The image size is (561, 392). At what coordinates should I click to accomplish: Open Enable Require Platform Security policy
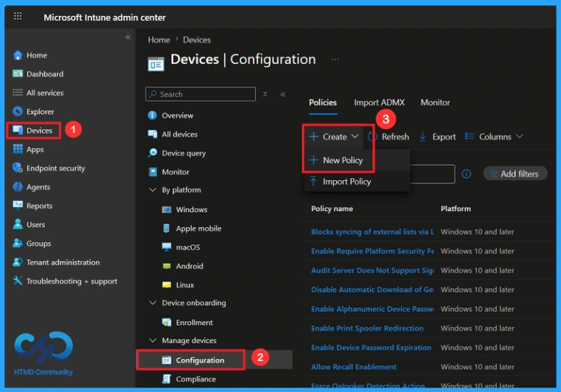pyautogui.click(x=372, y=251)
